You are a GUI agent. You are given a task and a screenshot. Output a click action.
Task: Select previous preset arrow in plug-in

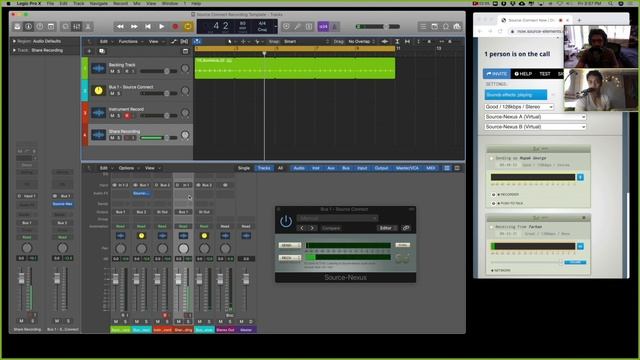click(x=302, y=228)
